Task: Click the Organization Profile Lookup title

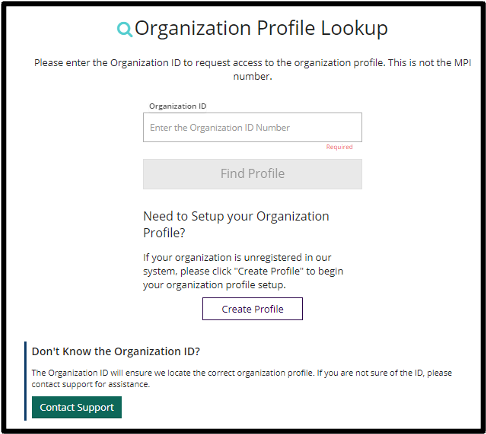Action: 261,29
